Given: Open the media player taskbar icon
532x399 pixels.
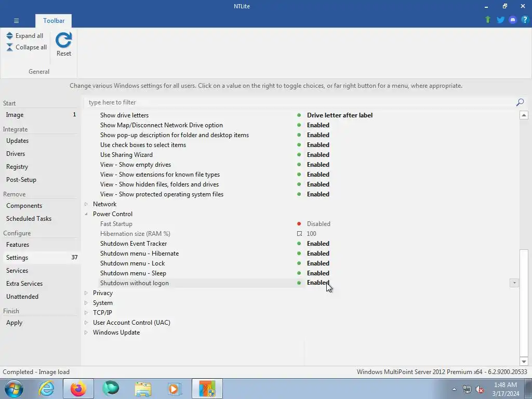Looking at the screenshot, I should (x=175, y=389).
